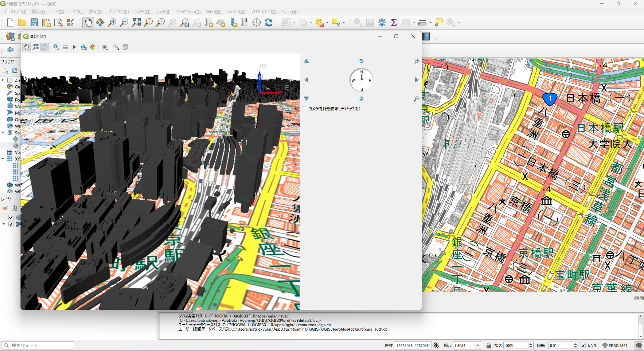Select the camera pan tool in 3D map
Image resolution: width=644 pixels, height=351 pixels.
click(26, 47)
